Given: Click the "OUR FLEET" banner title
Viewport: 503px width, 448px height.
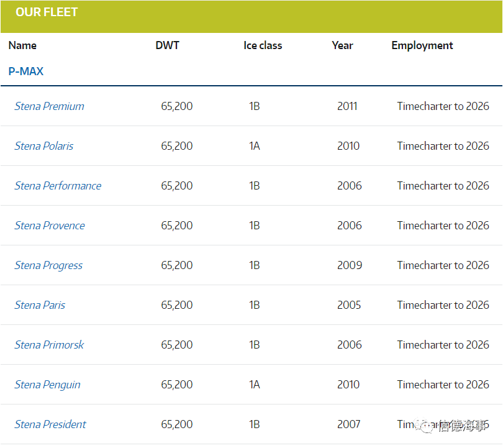Looking at the screenshot, I should click(x=47, y=12).
